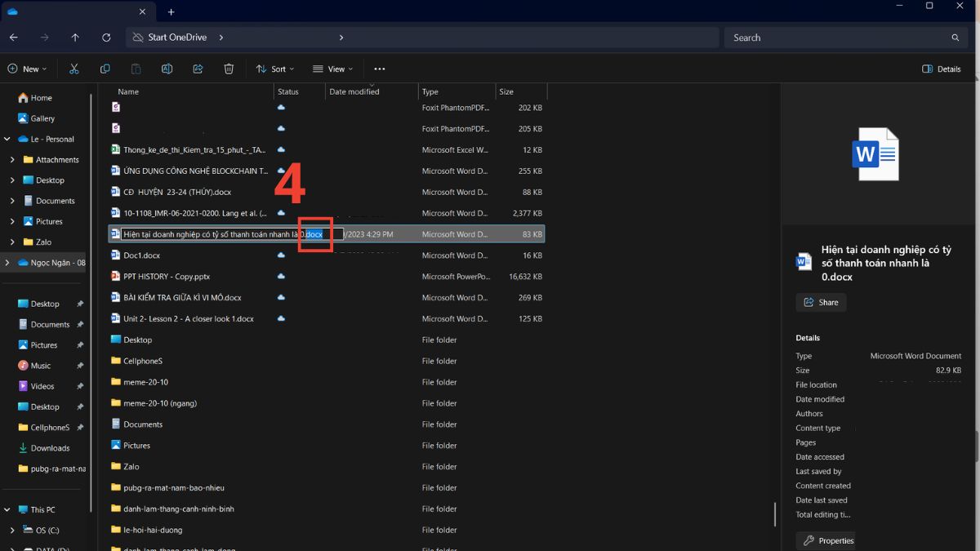
Task: Open Properties from the details pane
Action: click(828, 540)
